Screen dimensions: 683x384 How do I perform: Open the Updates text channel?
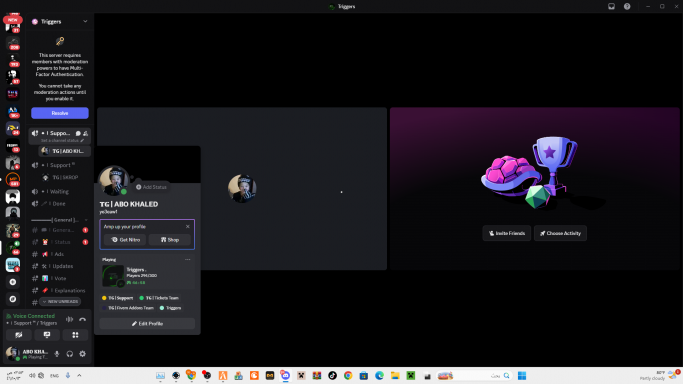point(60,266)
